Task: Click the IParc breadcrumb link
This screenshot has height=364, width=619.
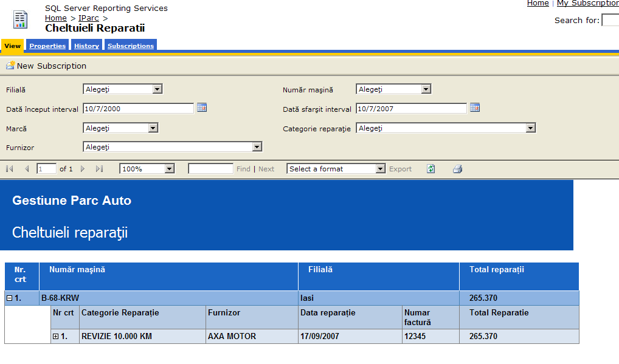Action: [88, 18]
